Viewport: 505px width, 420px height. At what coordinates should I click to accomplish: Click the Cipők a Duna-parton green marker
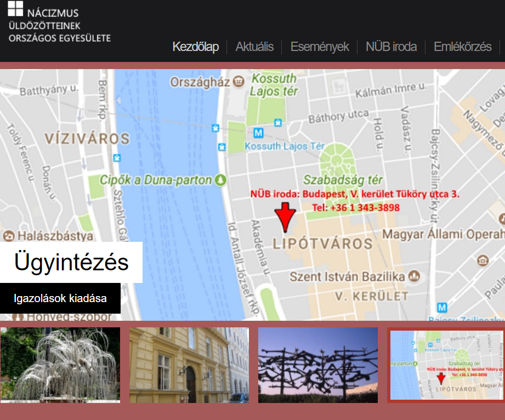(221, 180)
